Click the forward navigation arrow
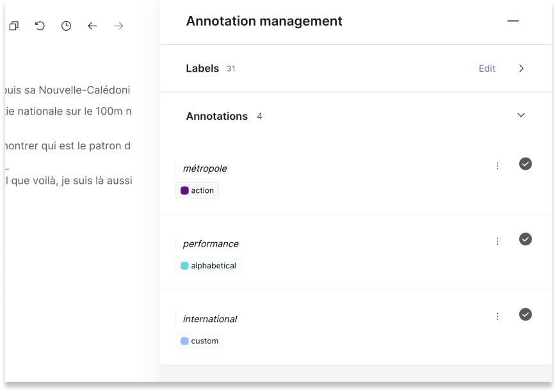557x392 pixels. (118, 25)
